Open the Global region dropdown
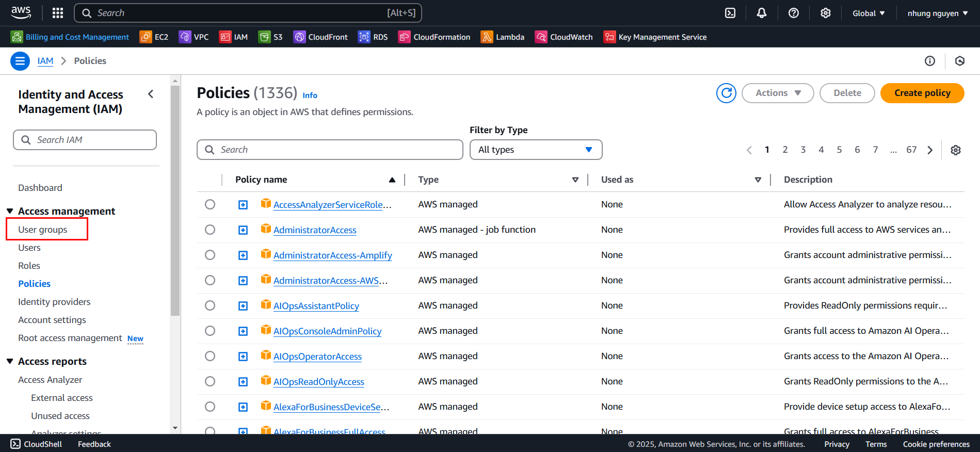The height and width of the screenshot is (452, 980). point(869,13)
